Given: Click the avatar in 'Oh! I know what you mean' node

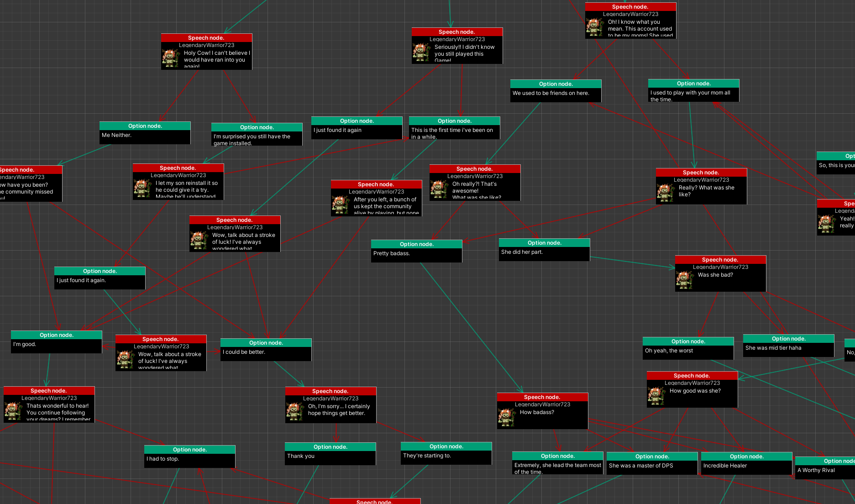Looking at the screenshot, I should coord(595,27).
